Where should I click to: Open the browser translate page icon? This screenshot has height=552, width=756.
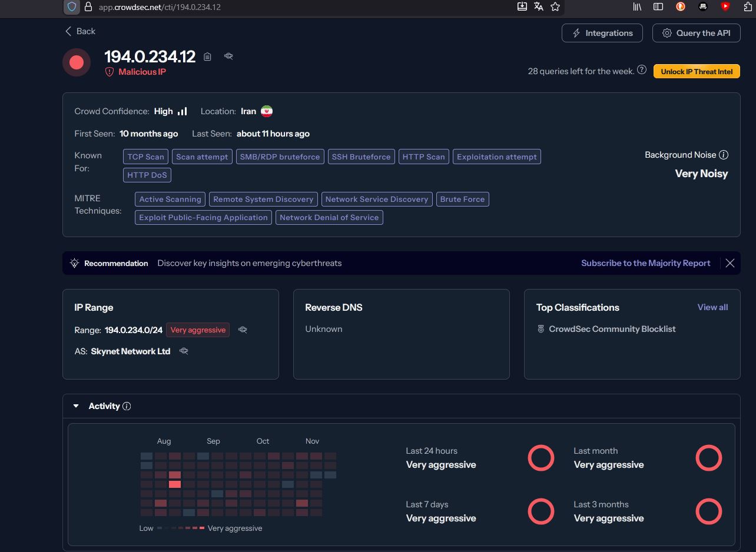tap(538, 6)
